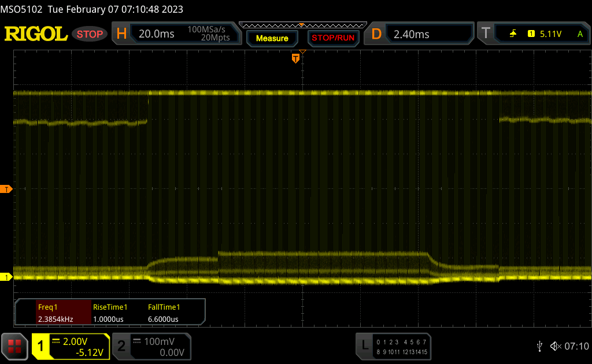
Task: Click channel 1 scale 2.00V
Action: (x=75, y=341)
